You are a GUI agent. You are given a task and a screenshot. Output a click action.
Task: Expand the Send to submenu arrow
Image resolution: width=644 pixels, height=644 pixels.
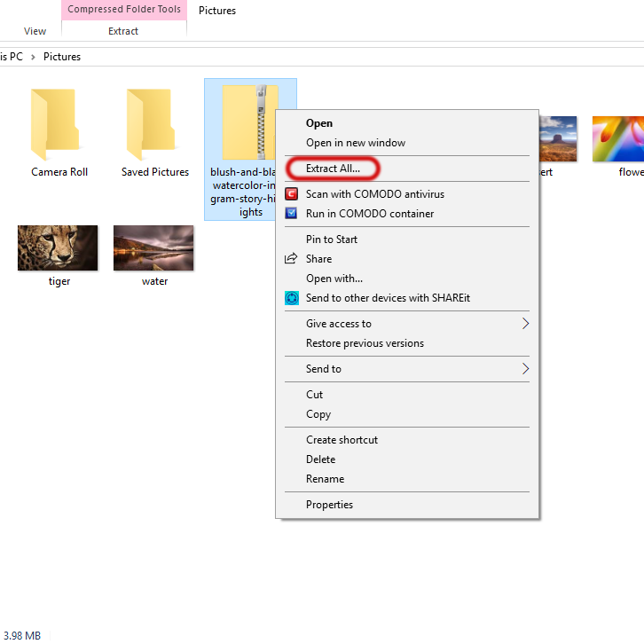(525, 369)
